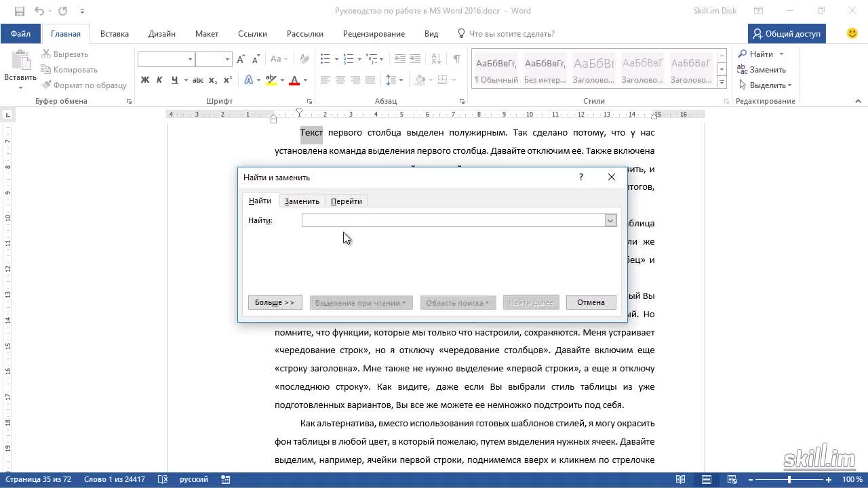Click Отмена button in dialog
The width and height of the screenshot is (868, 488).
coord(591,302)
